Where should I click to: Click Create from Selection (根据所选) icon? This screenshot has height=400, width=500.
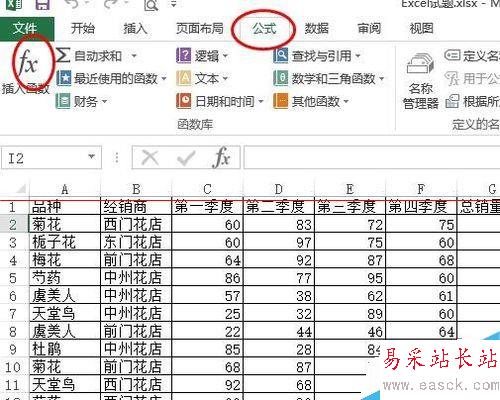(x=452, y=101)
